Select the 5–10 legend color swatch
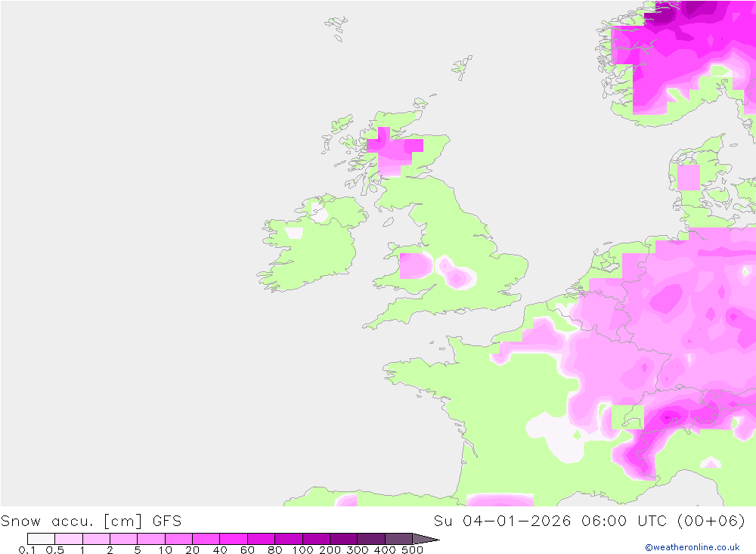 (151, 539)
